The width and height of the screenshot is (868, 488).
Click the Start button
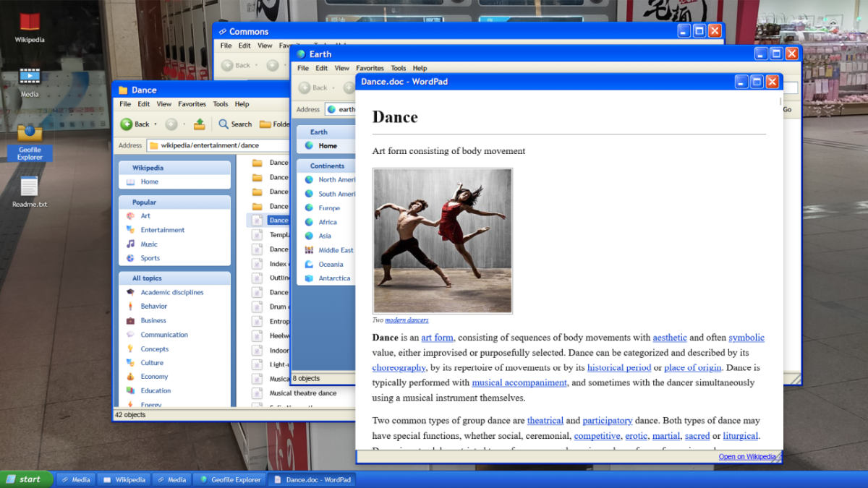click(x=27, y=479)
